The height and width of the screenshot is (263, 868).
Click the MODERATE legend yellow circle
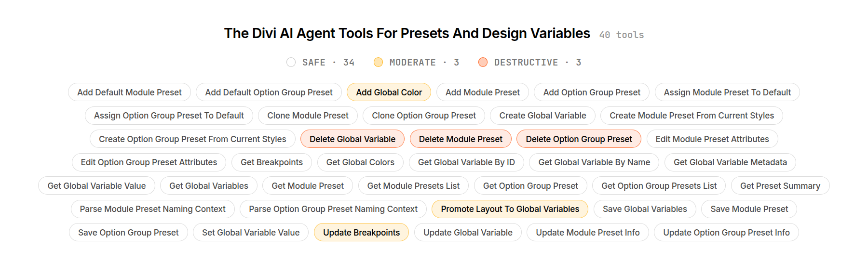tap(378, 62)
